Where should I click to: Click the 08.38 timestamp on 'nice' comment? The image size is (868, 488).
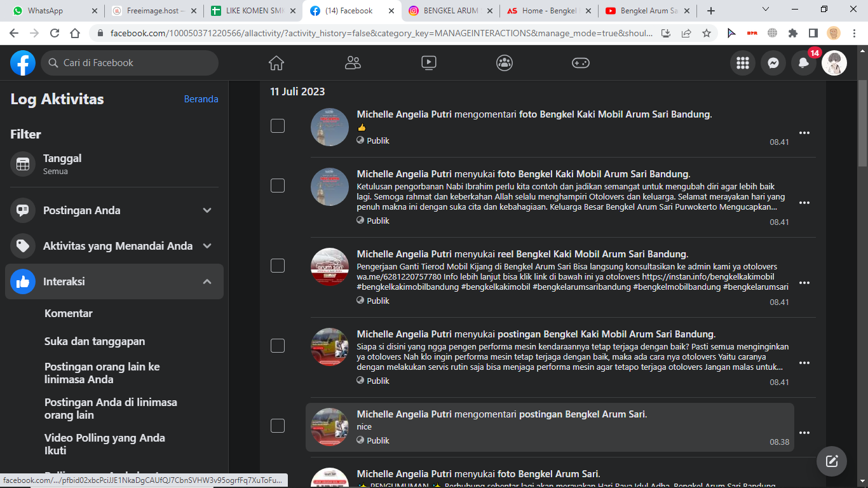(780, 442)
